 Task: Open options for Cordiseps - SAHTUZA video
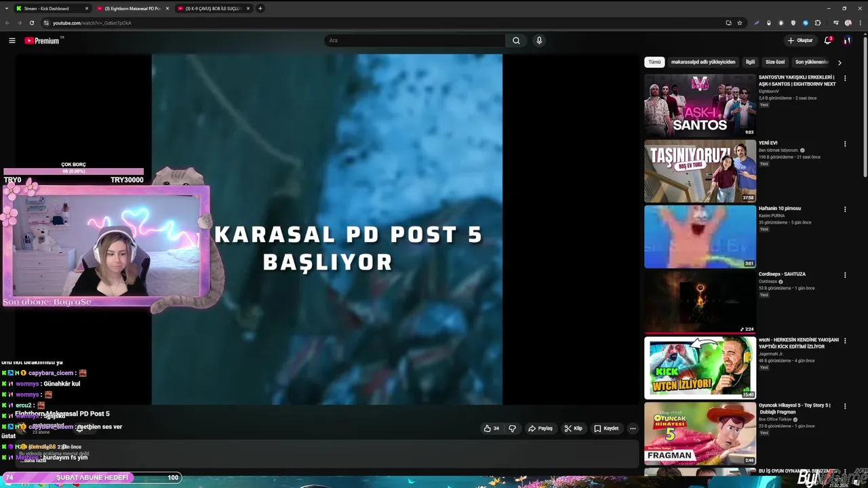(845, 275)
